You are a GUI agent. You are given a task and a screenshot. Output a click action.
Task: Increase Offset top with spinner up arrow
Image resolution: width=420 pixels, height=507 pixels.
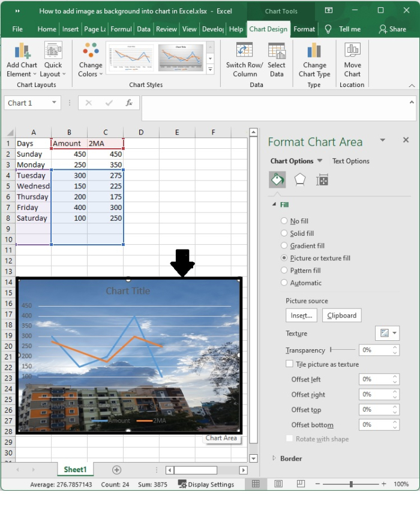(395, 407)
